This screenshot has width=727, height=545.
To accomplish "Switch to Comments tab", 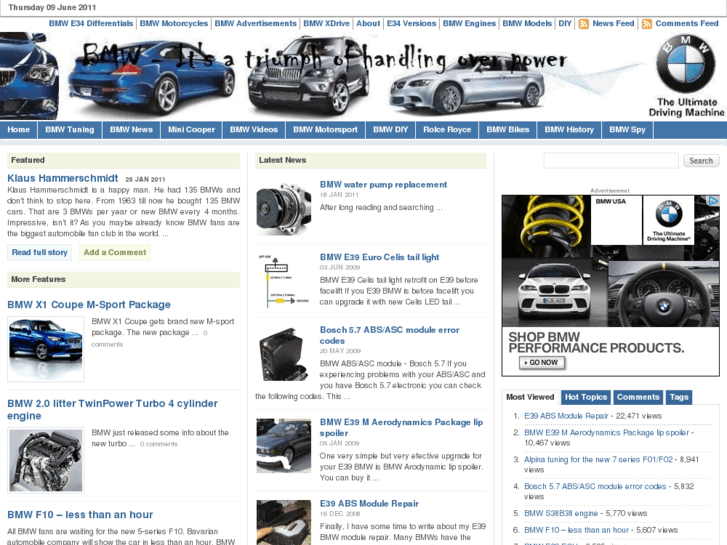I will pyautogui.click(x=638, y=397).
